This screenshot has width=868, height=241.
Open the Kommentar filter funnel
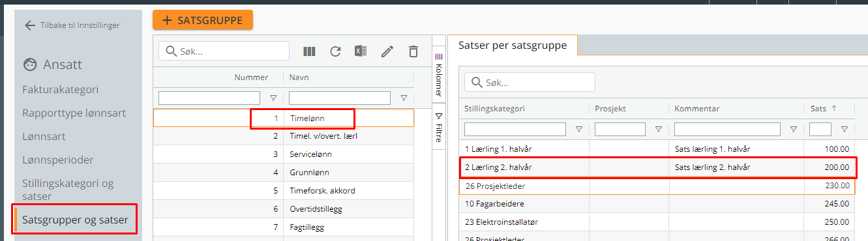793,129
